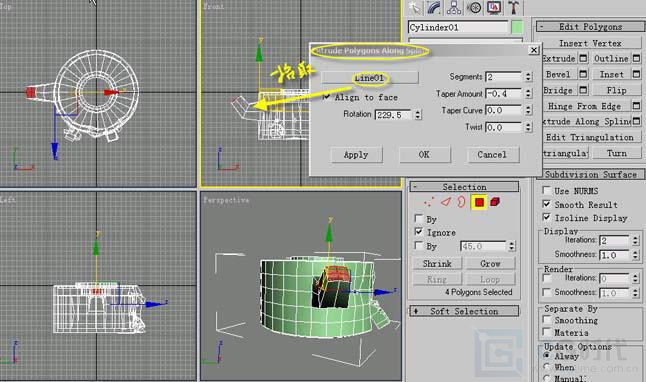This screenshot has width=646, height=382.
Task: Open the Create command panel tab
Action: pyautogui.click(x=415, y=7)
